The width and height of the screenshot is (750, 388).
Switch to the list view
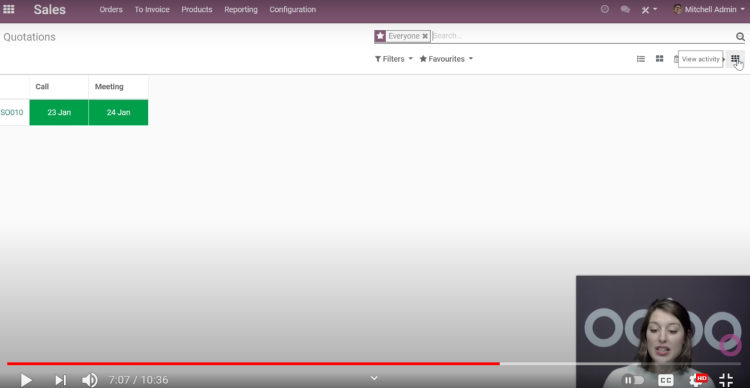click(x=641, y=59)
